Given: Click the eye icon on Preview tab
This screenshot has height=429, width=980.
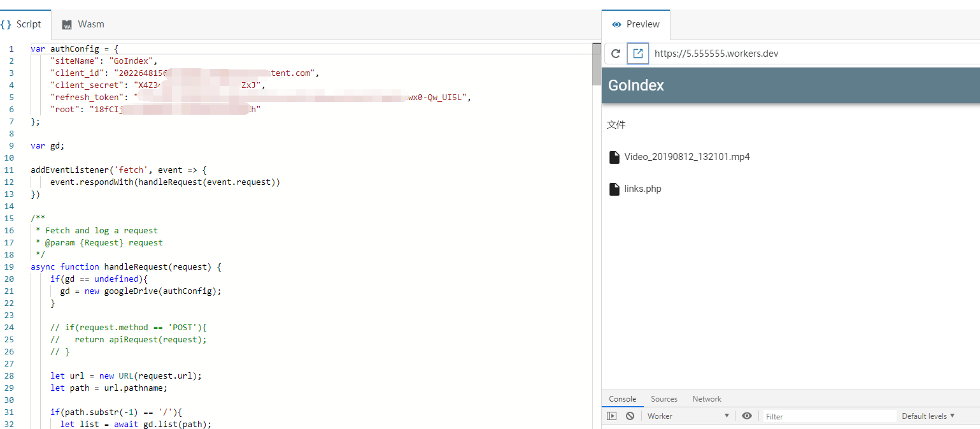Looking at the screenshot, I should point(616,24).
